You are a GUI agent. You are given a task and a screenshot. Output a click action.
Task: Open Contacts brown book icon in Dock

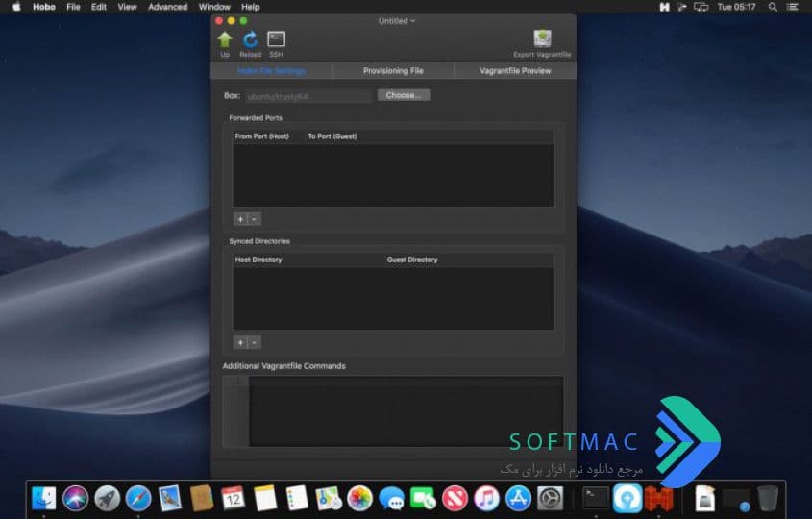coord(202,499)
